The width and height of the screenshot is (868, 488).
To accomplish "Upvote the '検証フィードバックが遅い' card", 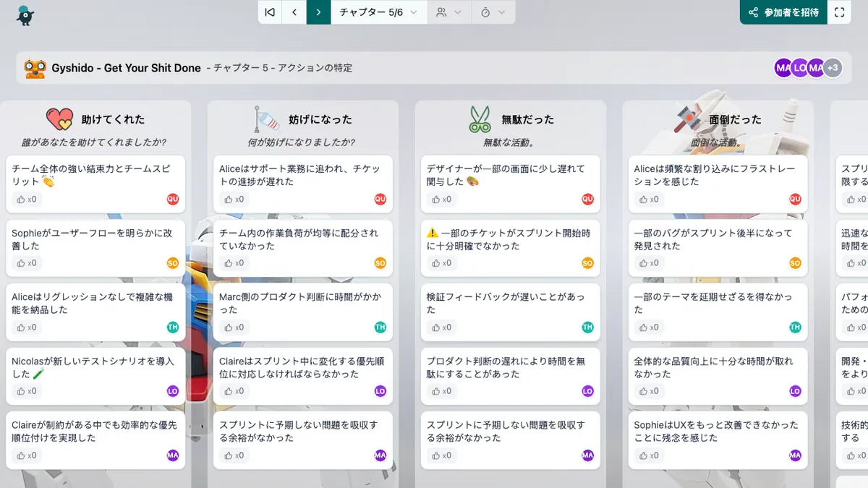I will (443, 328).
